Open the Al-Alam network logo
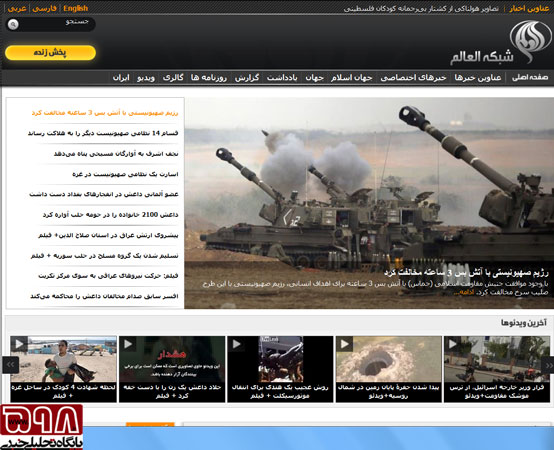This screenshot has height=450, width=554. (500, 43)
